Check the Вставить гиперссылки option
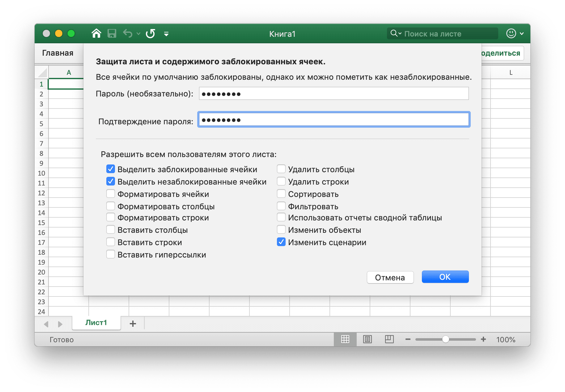The width and height of the screenshot is (565, 392). coord(111,254)
